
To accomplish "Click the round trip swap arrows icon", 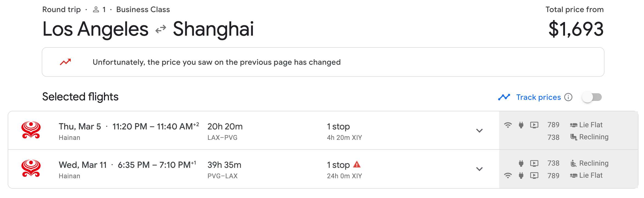I will pyautogui.click(x=161, y=29).
